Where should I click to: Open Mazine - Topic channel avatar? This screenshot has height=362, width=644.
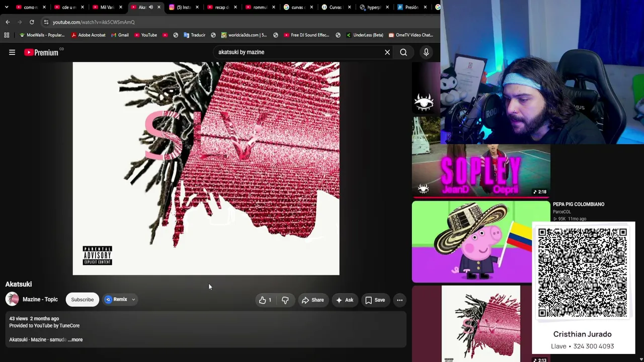(x=12, y=300)
